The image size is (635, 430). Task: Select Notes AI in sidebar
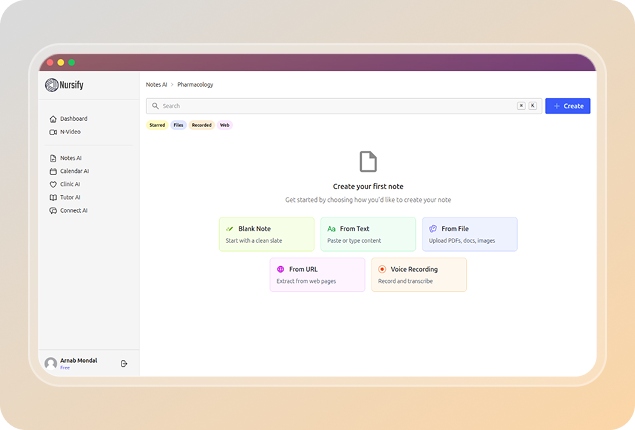point(70,158)
